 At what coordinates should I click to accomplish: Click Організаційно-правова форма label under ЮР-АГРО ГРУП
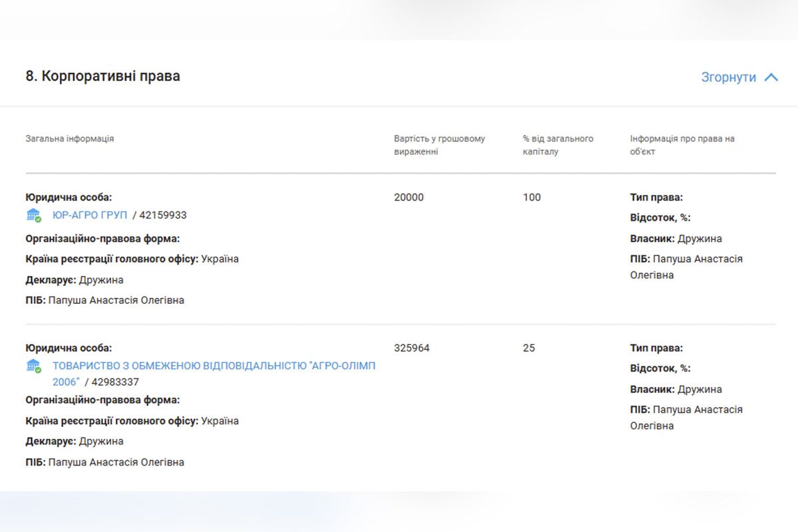coord(102,239)
